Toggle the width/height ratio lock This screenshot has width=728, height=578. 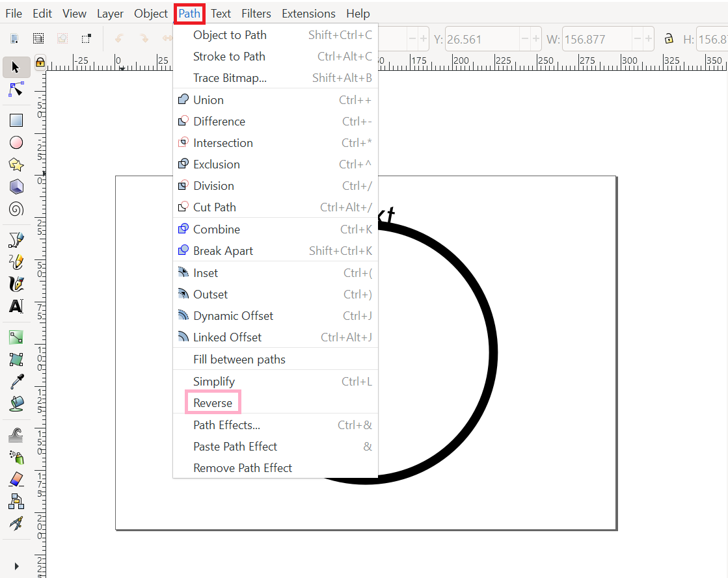669,39
